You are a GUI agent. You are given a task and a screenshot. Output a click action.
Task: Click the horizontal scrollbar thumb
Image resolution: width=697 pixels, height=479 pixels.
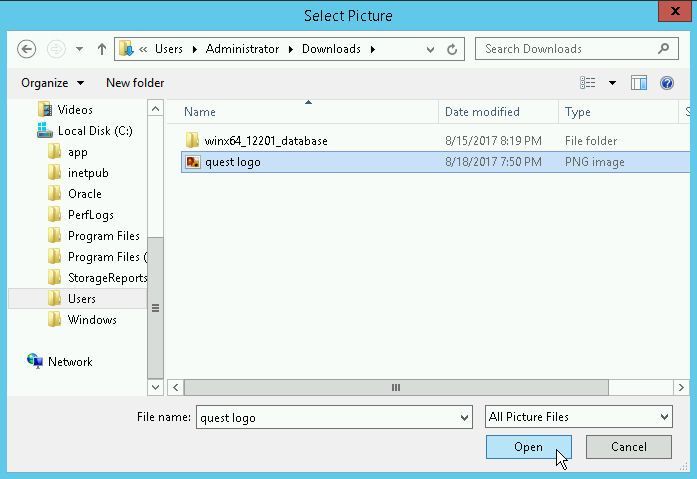(396, 387)
